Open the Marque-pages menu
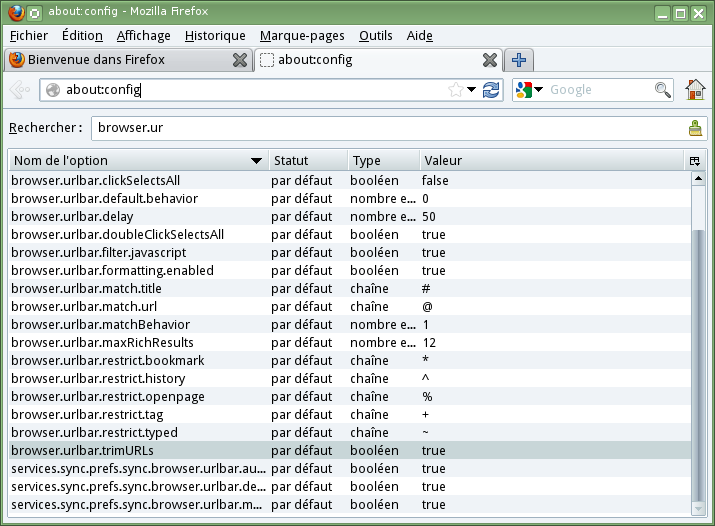This screenshot has width=715, height=526. 302,36
